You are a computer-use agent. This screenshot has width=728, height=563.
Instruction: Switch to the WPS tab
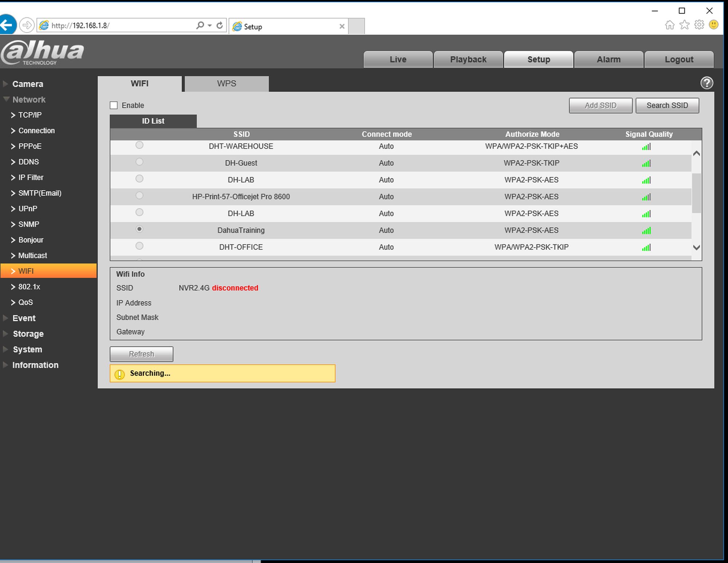pos(226,84)
